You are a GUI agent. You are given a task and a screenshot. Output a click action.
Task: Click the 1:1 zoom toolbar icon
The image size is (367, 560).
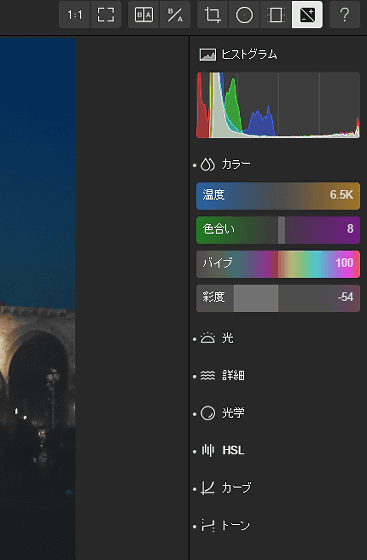(75, 15)
